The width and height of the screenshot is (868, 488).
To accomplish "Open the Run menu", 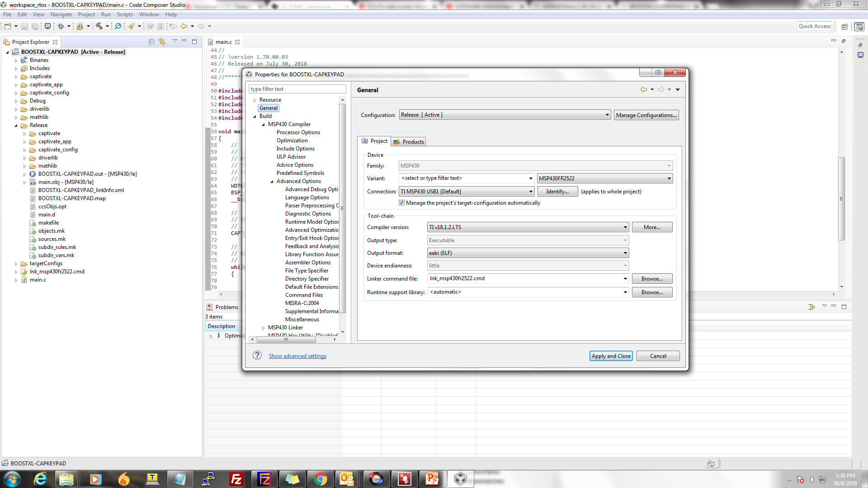I will click(x=106, y=14).
